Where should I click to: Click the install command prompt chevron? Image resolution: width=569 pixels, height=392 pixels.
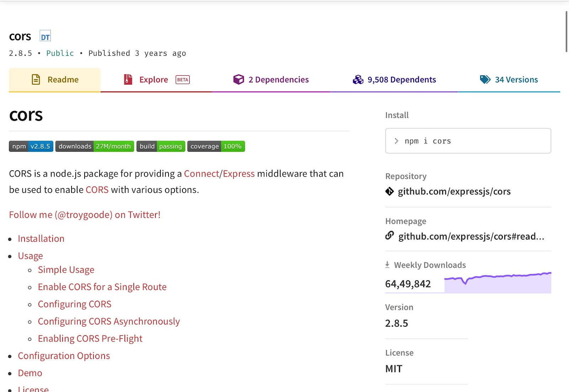[x=397, y=141]
